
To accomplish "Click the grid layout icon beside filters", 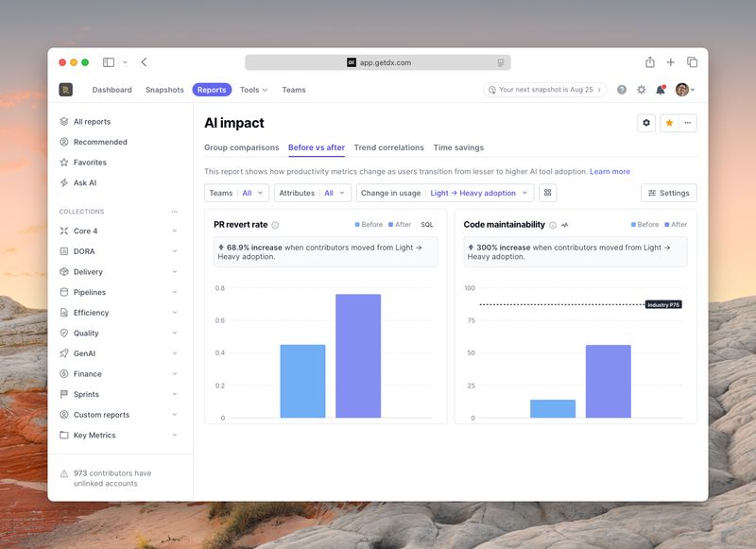I will [x=548, y=193].
